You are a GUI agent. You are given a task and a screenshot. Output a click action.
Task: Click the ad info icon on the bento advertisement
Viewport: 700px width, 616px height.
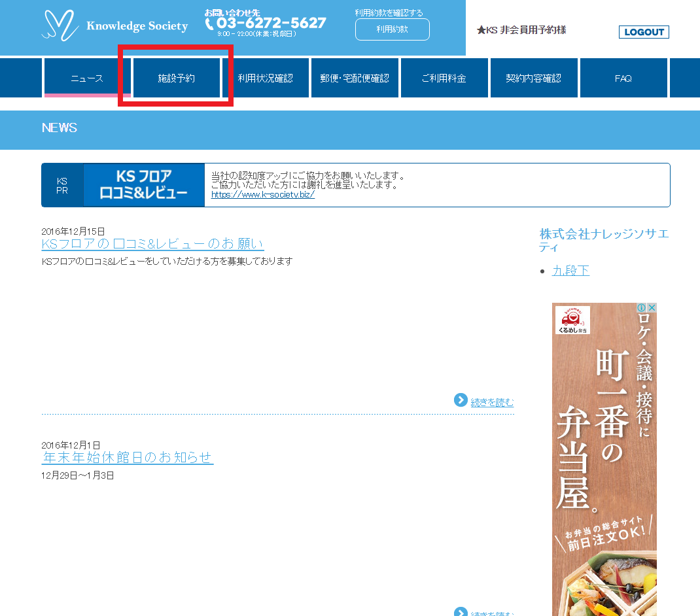[x=642, y=308]
